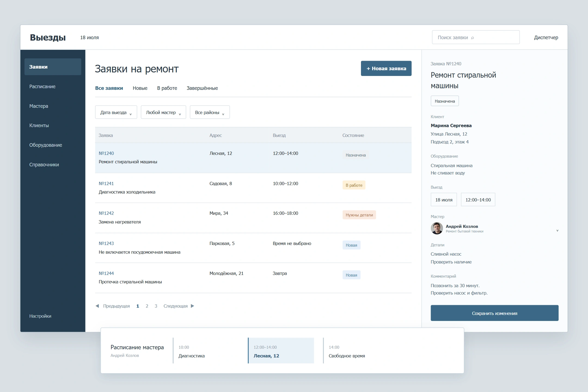This screenshot has width=588, height=392.
Task: Open Справочники in the sidebar
Action: point(44,165)
